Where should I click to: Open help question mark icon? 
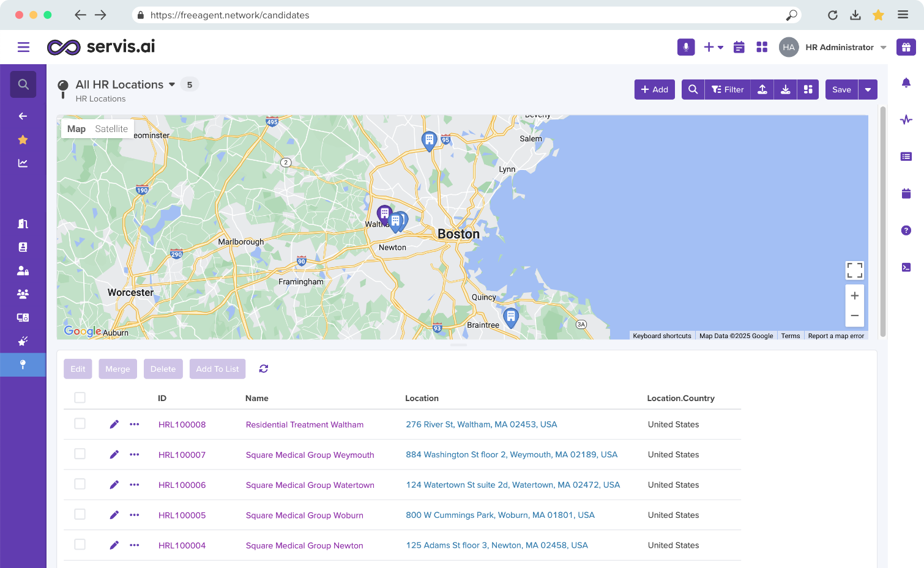pos(906,231)
